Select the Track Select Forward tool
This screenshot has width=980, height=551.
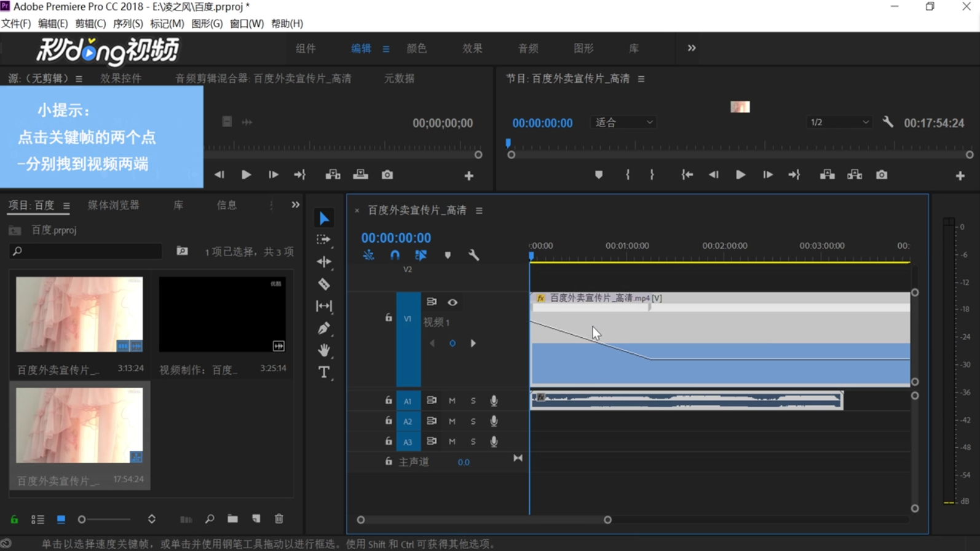(324, 240)
